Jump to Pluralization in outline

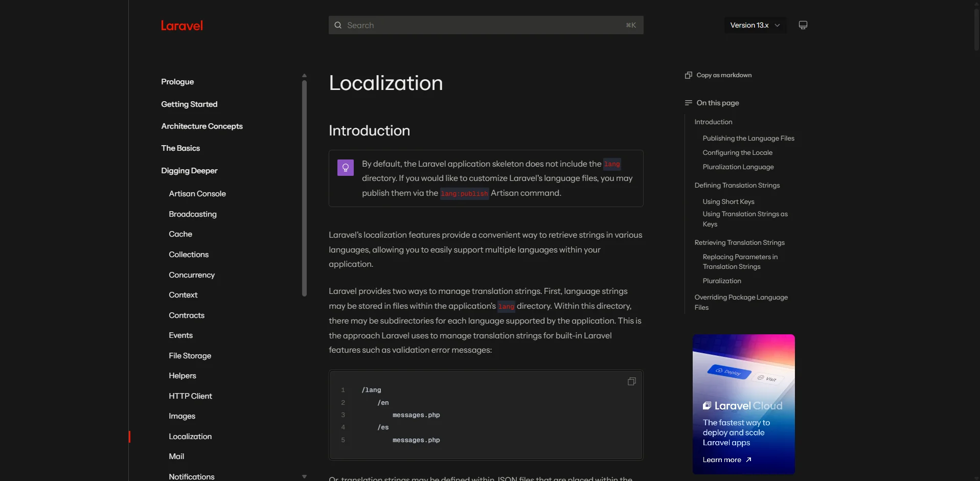coord(721,281)
